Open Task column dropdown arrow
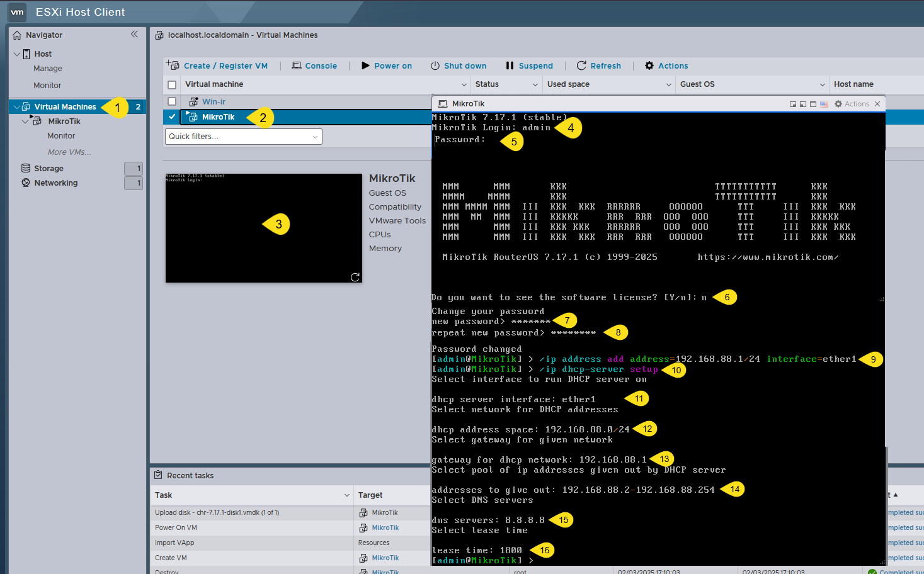Screen dimensions: 924x574 click(x=347, y=495)
